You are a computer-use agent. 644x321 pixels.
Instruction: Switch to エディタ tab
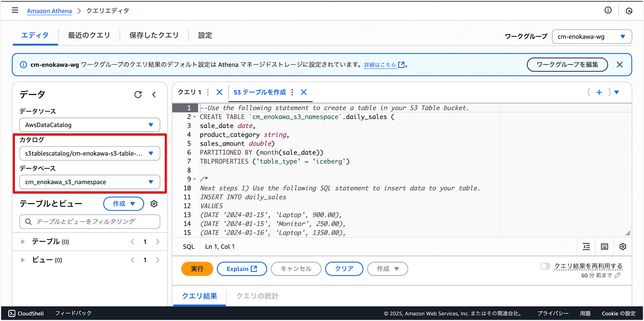pos(35,35)
